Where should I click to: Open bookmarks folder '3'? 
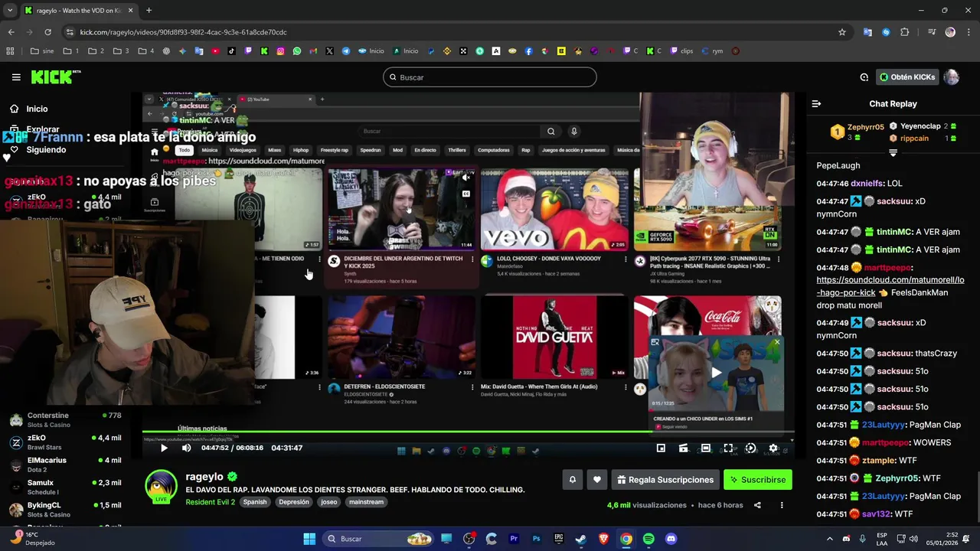121,51
